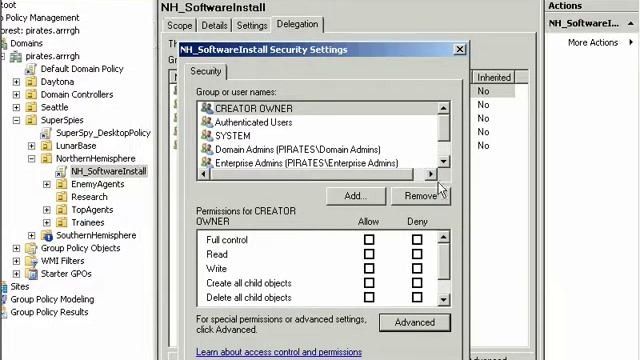
Task: Check Deny for Write permission
Action: [x=417, y=269]
